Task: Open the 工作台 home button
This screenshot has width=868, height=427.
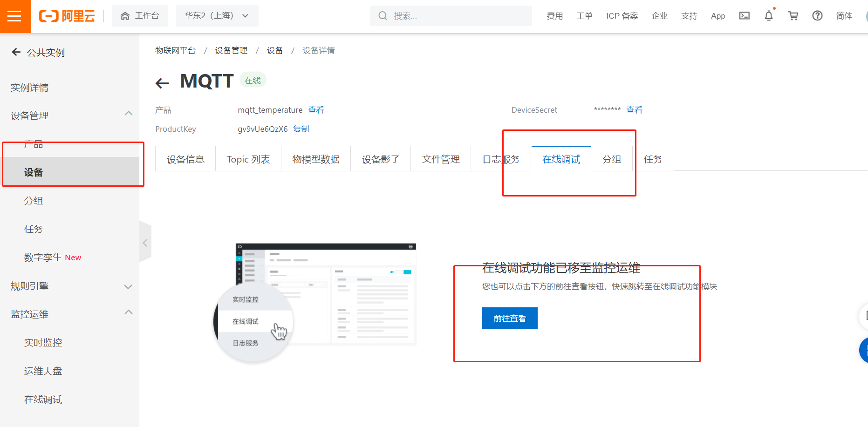Action: point(140,16)
